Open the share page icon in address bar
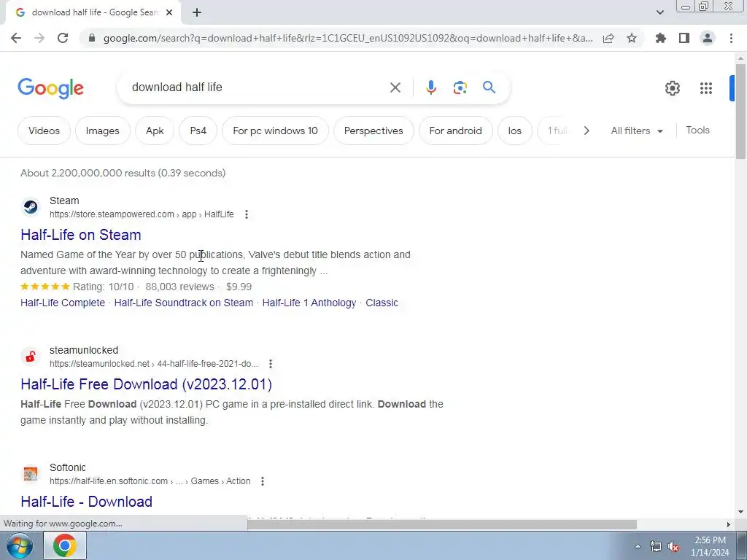 click(x=608, y=38)
